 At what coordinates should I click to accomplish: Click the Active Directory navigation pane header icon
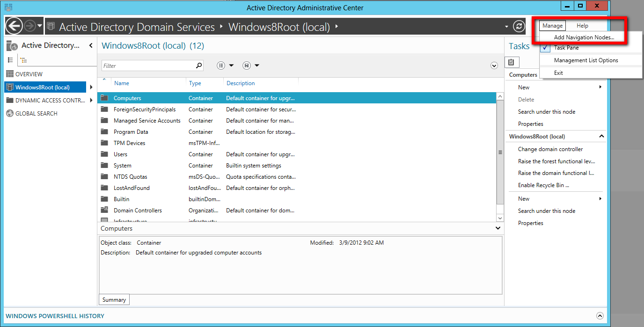coord(12,45)
